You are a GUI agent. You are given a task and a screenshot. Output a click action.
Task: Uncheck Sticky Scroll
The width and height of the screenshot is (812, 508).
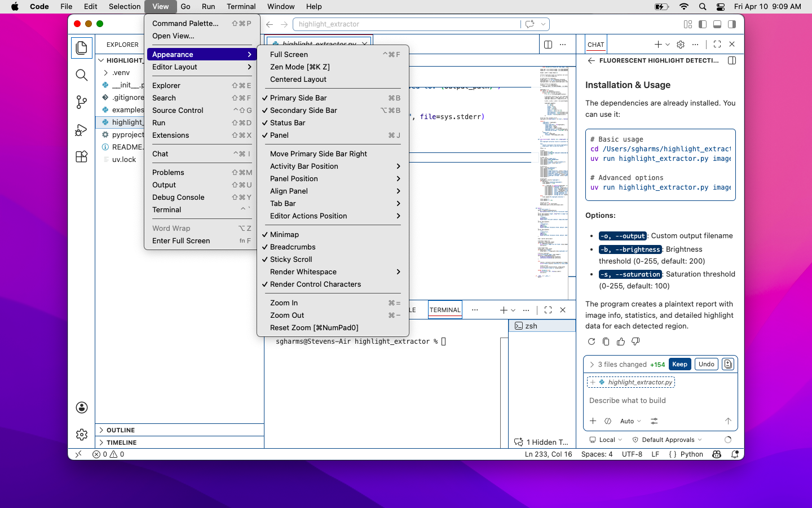click(291, 259)
